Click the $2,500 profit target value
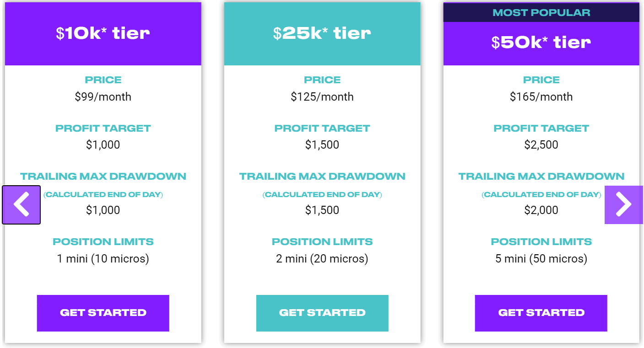Viewport: 644px width, 348px height. [541, 145]
